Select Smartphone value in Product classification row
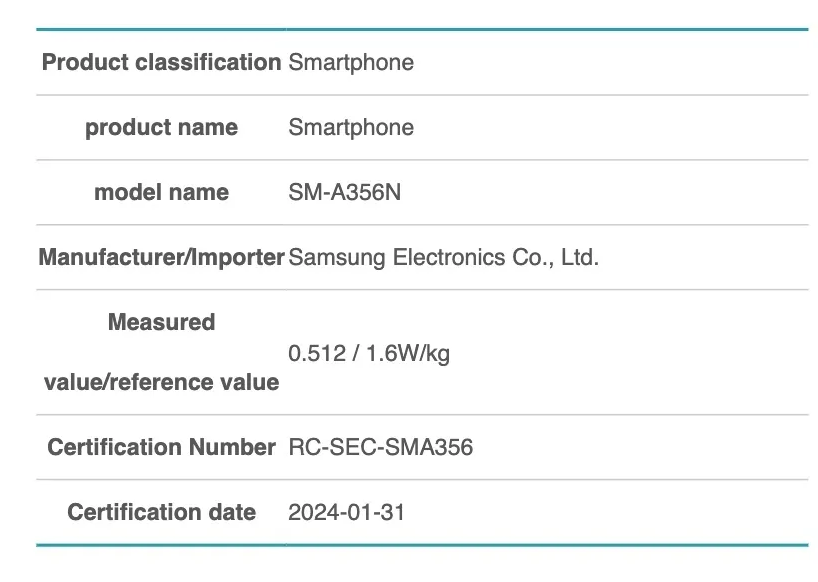The width and height of the screenshot is (818, 582). click(351, 63)
